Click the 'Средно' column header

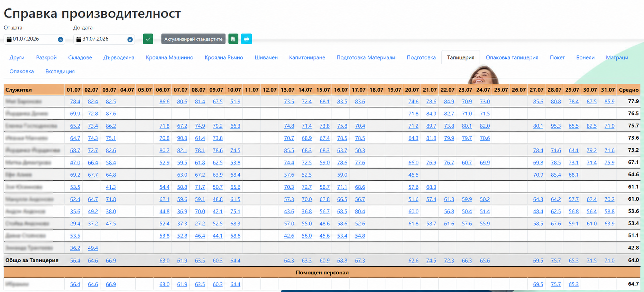pyautogui.click(x=628, y=90)
